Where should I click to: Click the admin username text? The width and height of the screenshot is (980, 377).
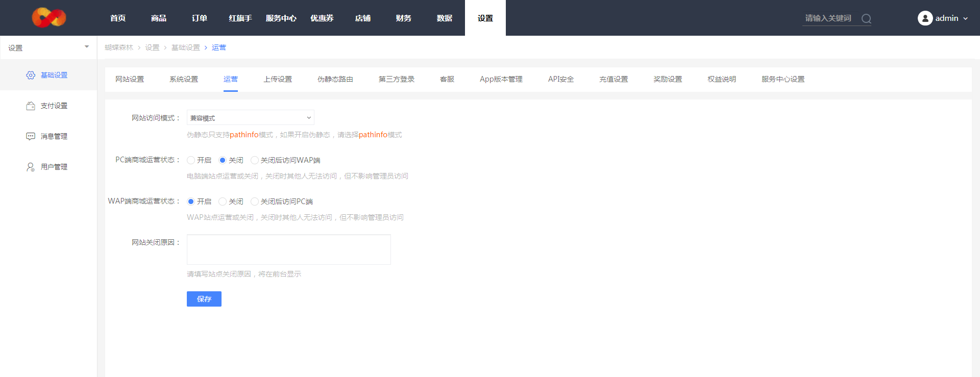coord(947,18)
